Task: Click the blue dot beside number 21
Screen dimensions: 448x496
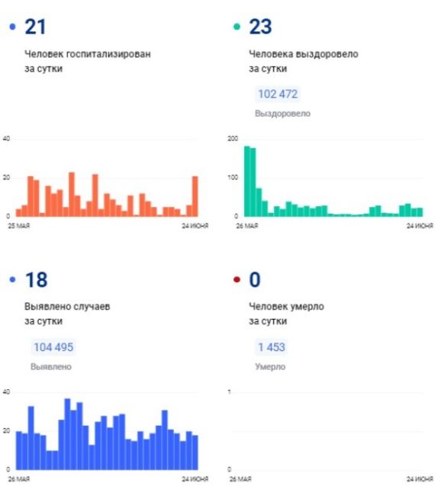Action: point(13,27)
